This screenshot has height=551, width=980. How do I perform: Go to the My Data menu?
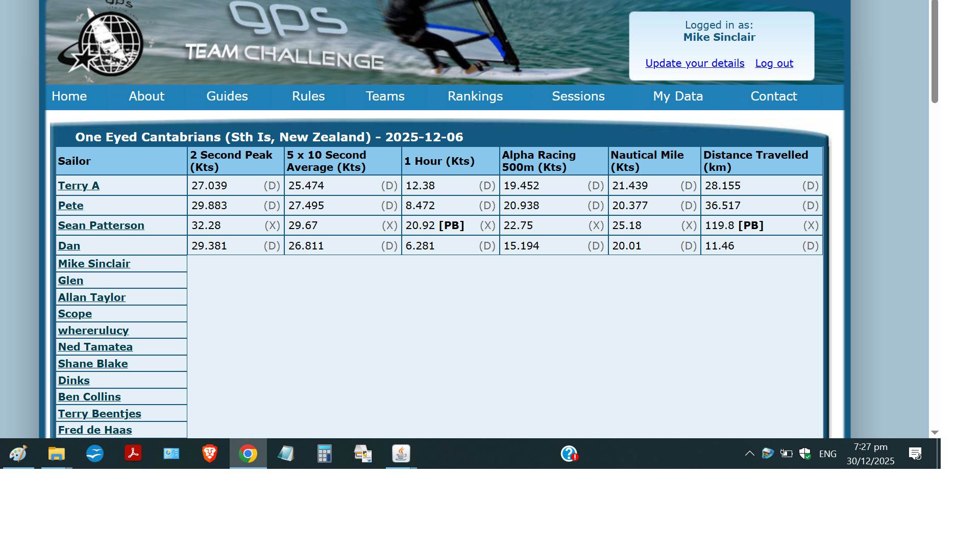click(x=677, y=96)
